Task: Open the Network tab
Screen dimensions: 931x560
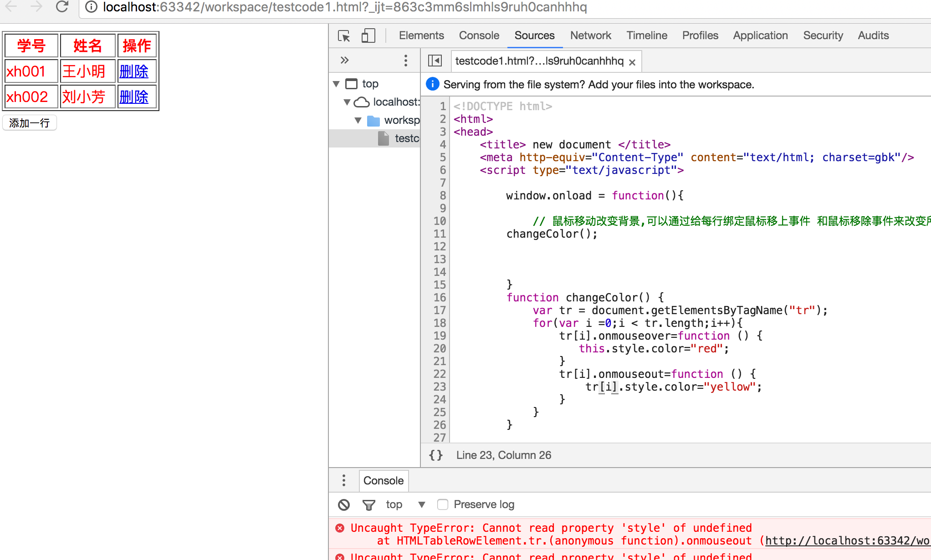Action: tap(591, 36)
